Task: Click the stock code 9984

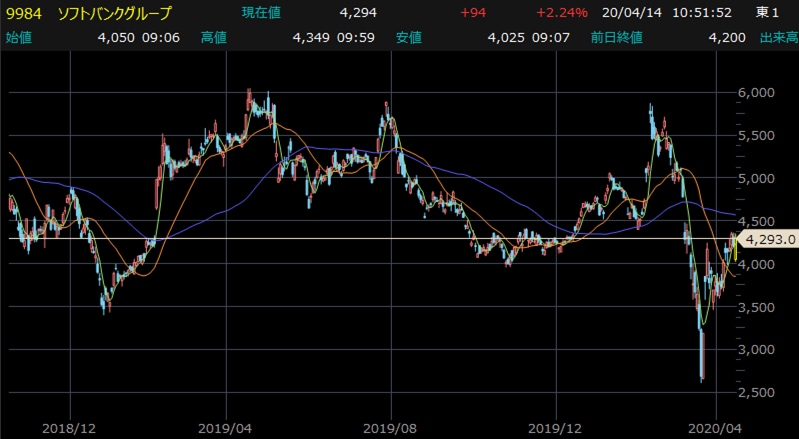Action: coord(24,14)
